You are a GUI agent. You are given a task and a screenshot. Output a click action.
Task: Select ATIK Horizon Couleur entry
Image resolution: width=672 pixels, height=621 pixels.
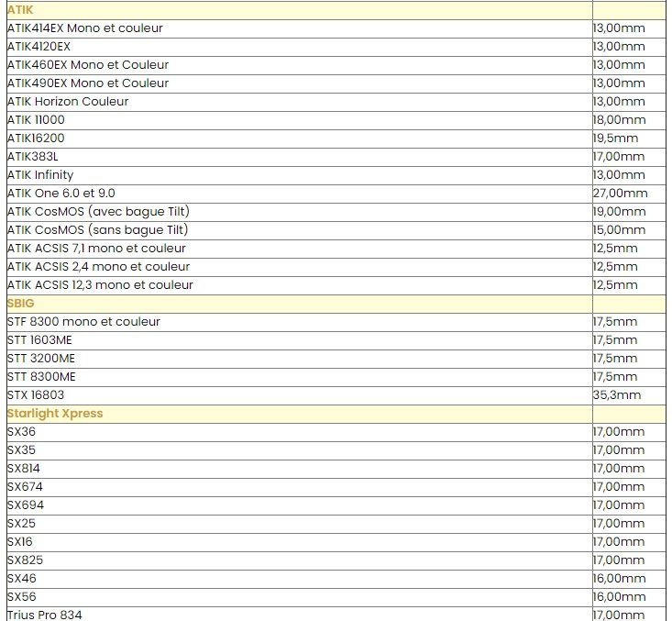68,102
